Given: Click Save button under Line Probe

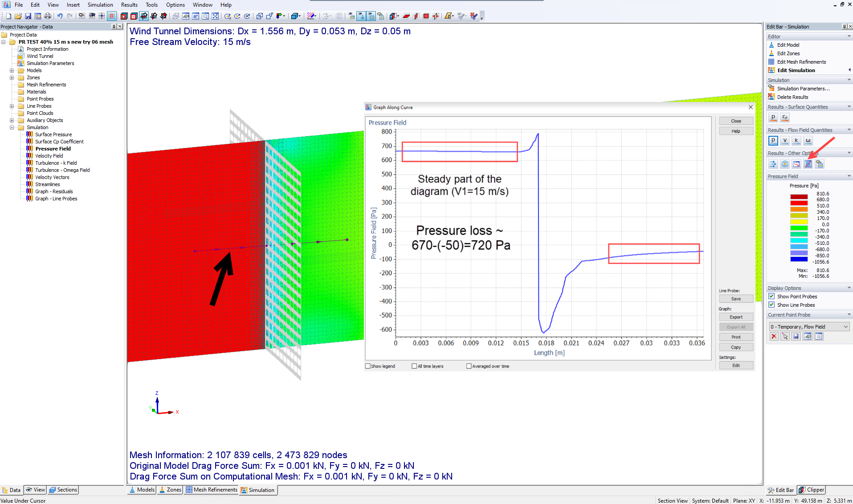Looking at the screenshot, I should [x=736, y=299].
